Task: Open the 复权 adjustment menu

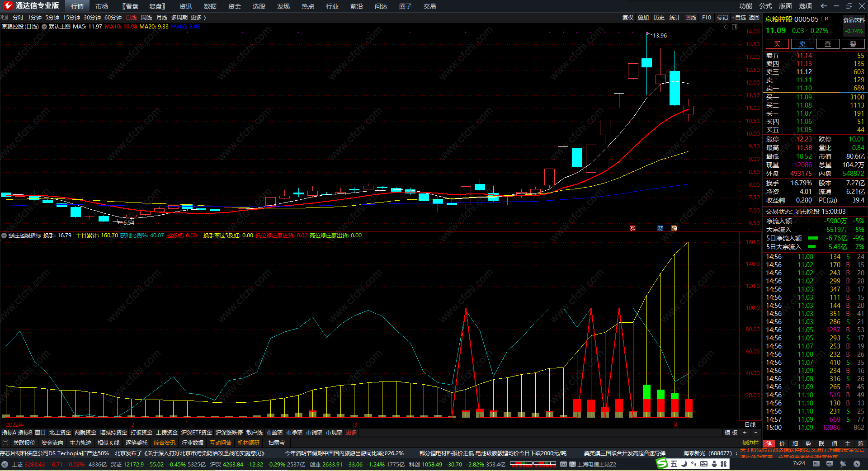Action: click(x=628, y=17)
